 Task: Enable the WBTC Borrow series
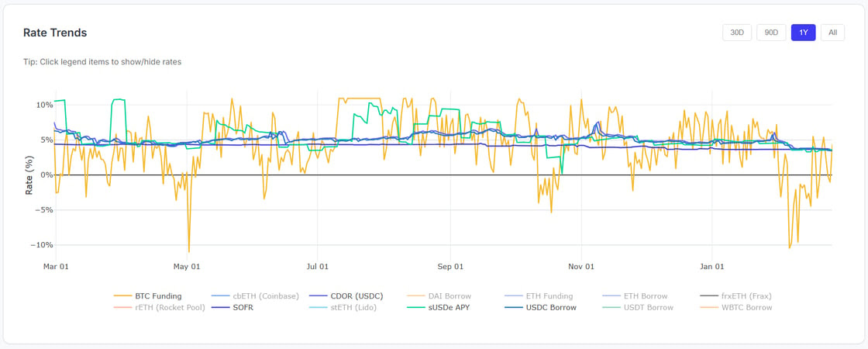(x=746, y=307)
